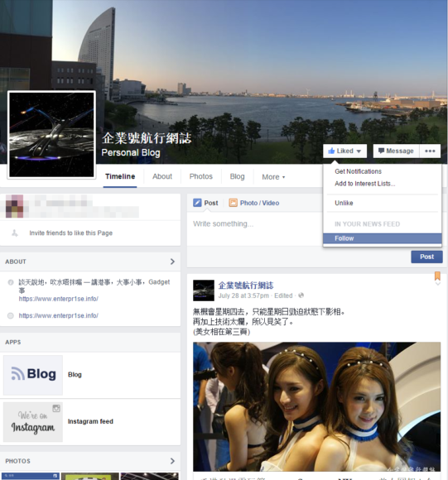
Task: Open the first enterpr1se.info link
Action: pos(59,299)
